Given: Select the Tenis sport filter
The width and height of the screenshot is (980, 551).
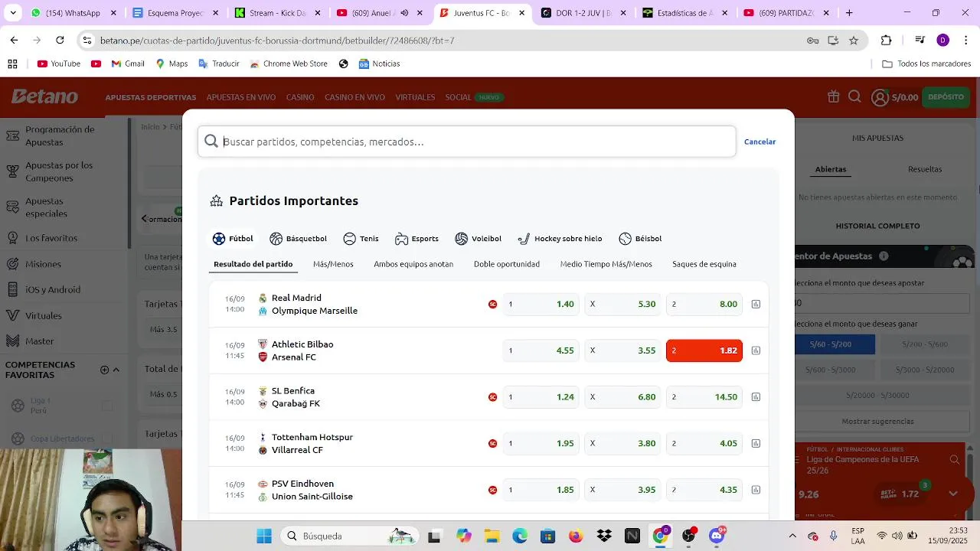Looking at the screenshot, I should point(361,239).
